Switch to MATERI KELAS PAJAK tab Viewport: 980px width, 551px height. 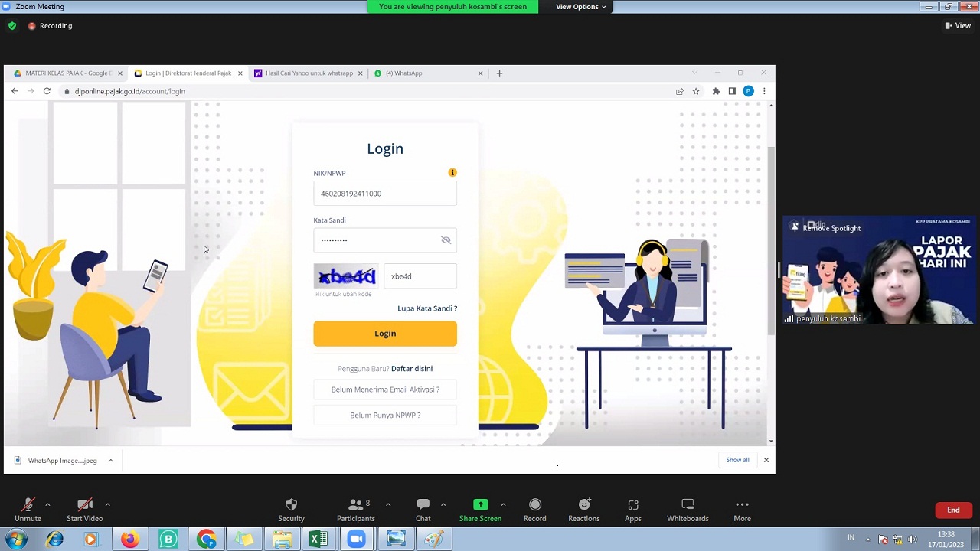click(x=65, y=73)
